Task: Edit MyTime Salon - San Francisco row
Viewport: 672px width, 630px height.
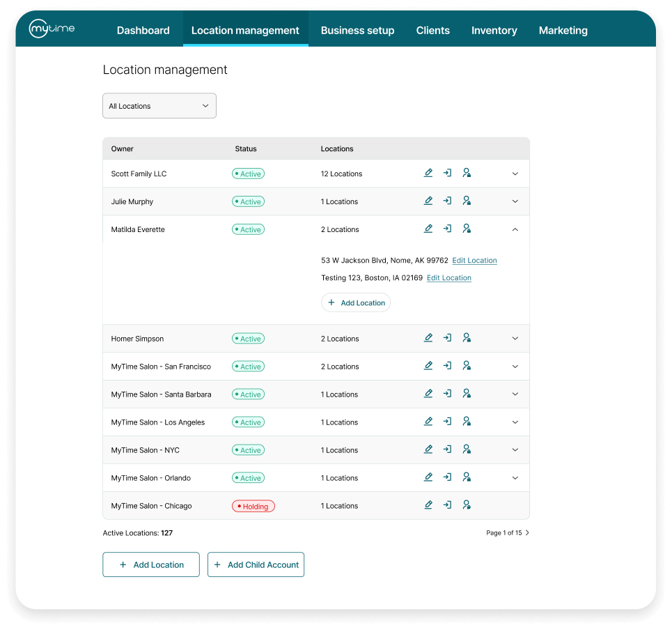Action: pos(428,366)
